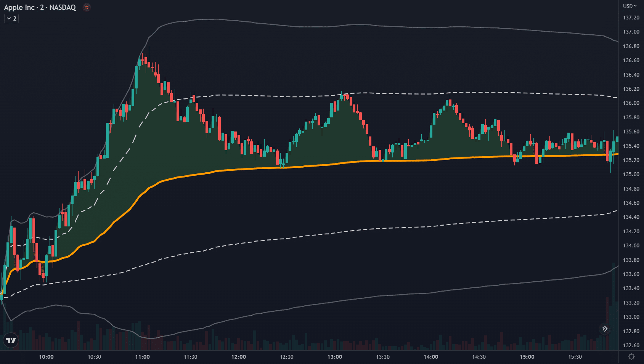644x364 pixels.
Task: Click the Apple Inc symbol title
Action: tap(19, 7)
